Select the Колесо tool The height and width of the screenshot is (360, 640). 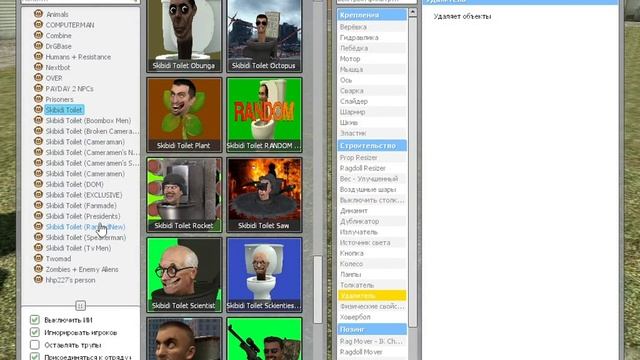click(x=372, y=264)
